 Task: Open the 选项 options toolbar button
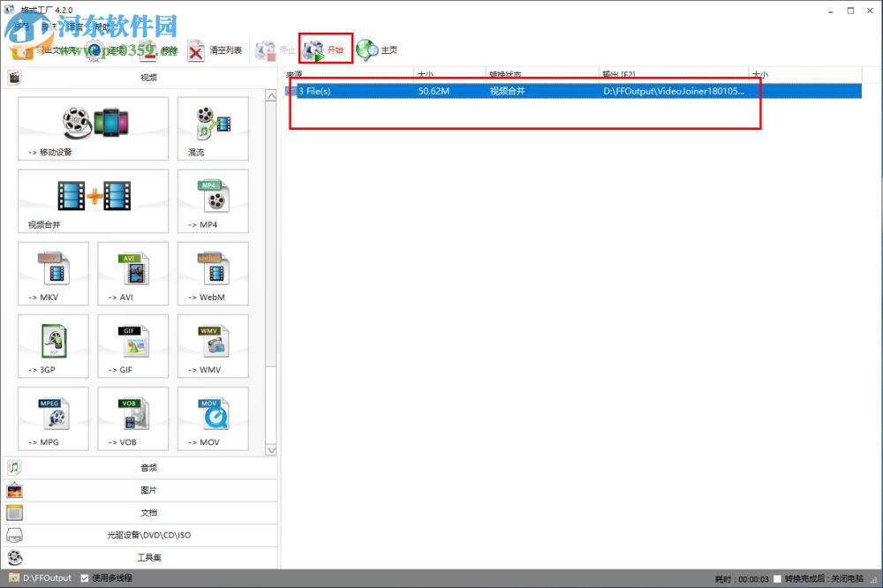105,50
